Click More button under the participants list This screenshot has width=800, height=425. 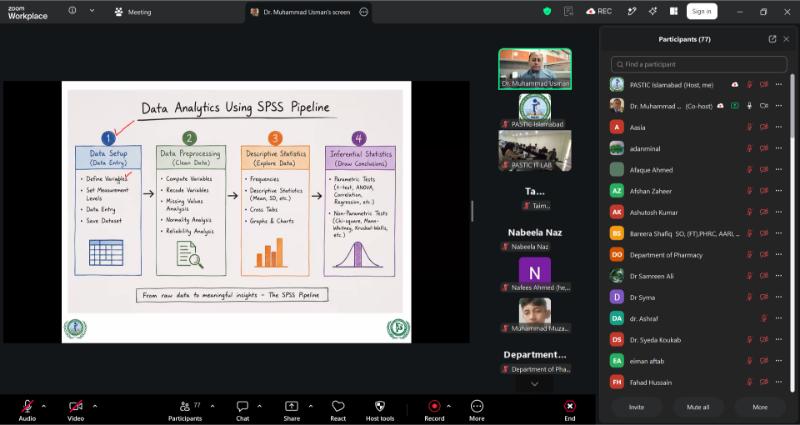tap(760, 407)
